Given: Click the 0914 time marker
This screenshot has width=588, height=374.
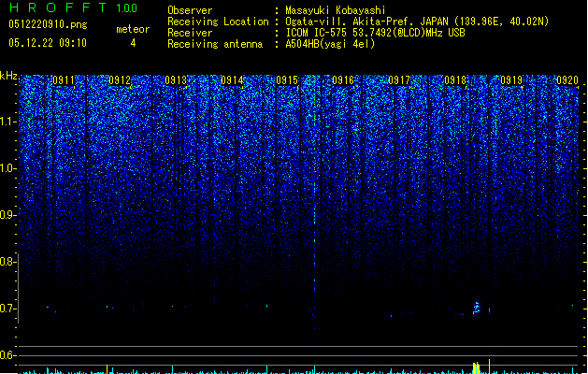Looking at the screenshot, I should tap(232, 80).
